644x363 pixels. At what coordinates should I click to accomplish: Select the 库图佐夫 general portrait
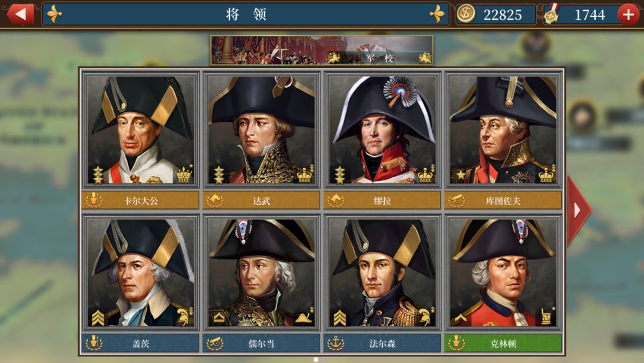(503, 129)
